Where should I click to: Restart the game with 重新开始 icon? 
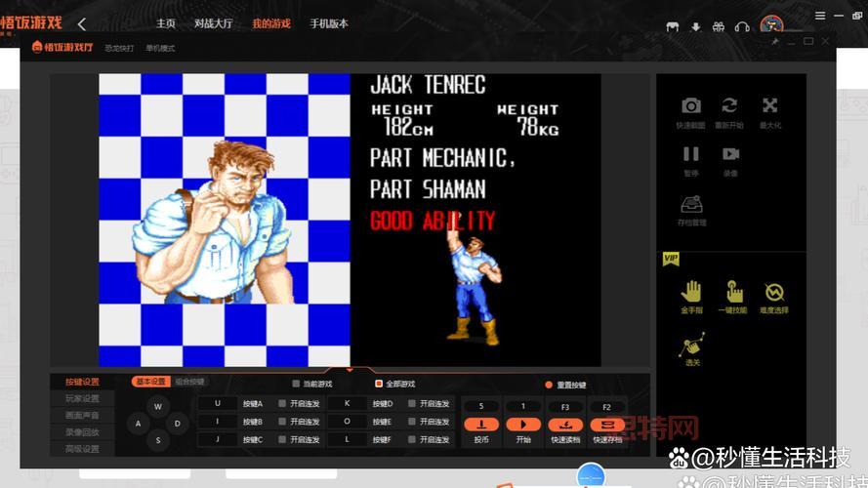click(x=729, y=105)
